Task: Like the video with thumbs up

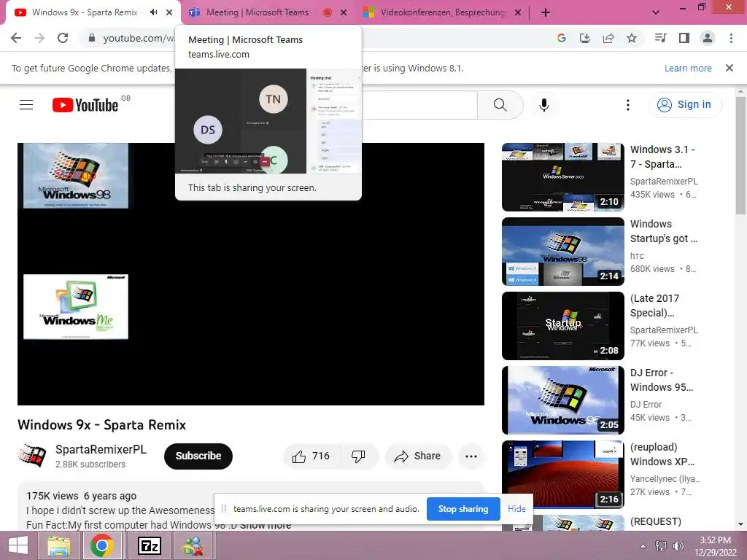Action: pyautogui.click(x=312, y=456)
